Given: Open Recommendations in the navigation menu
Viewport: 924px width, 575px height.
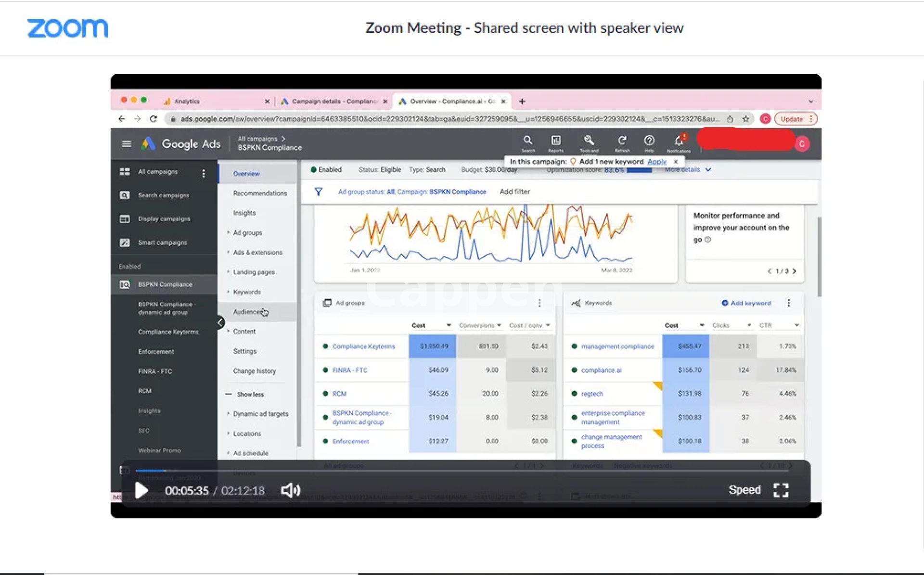Looking at the screenshot, I should (259, 193).
